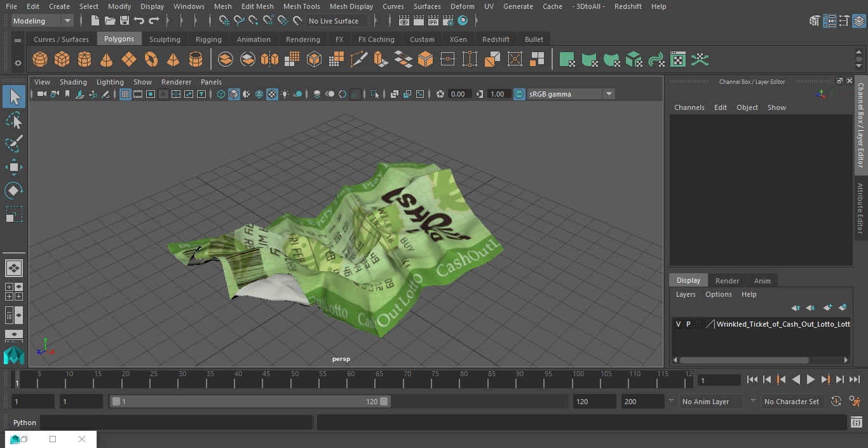Toggle textured display in viewport
Viewport: 868px width, 448px height.
pyautogui.click(x=272, y=94)
